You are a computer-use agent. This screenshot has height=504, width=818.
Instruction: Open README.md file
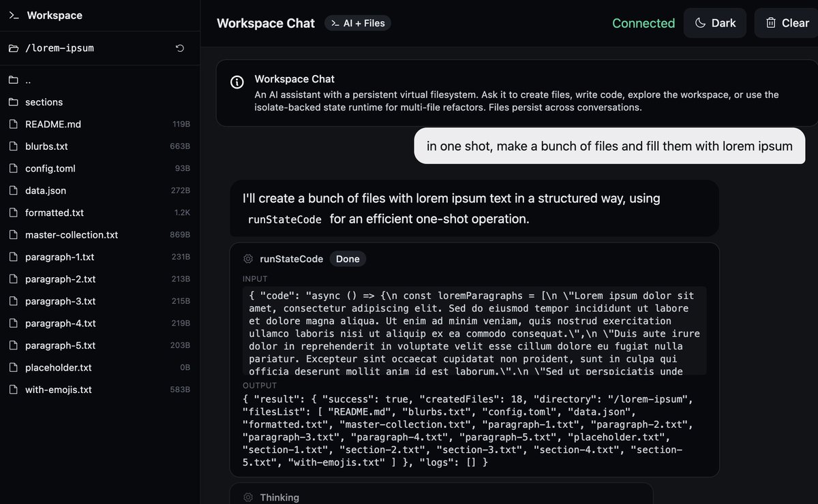click(x=100, y=125)
